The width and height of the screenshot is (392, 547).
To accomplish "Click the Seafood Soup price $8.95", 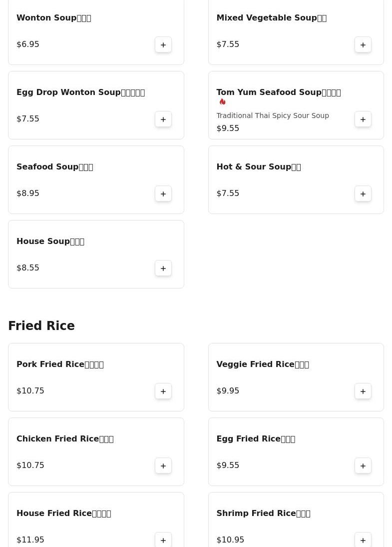I will [28, 193].
